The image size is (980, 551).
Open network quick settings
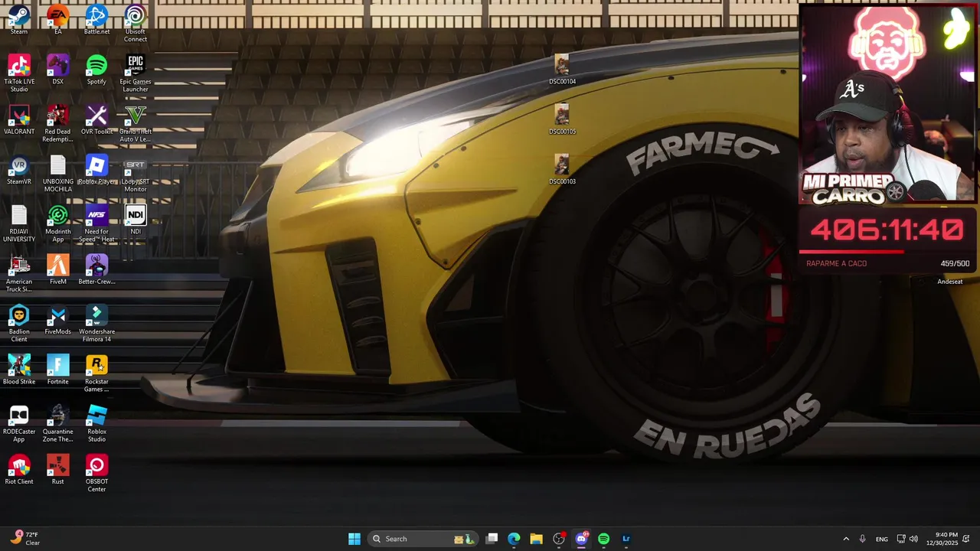tap(901, 539)
